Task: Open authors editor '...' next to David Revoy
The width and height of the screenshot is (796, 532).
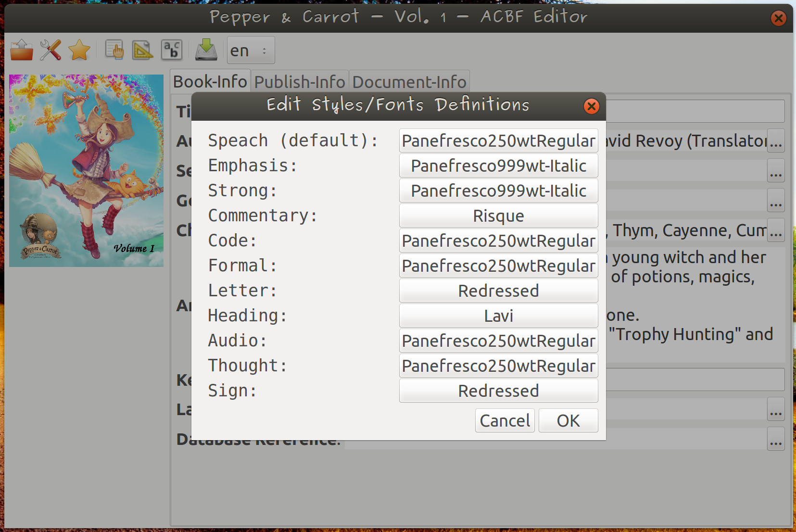Action: pos(776,141)
